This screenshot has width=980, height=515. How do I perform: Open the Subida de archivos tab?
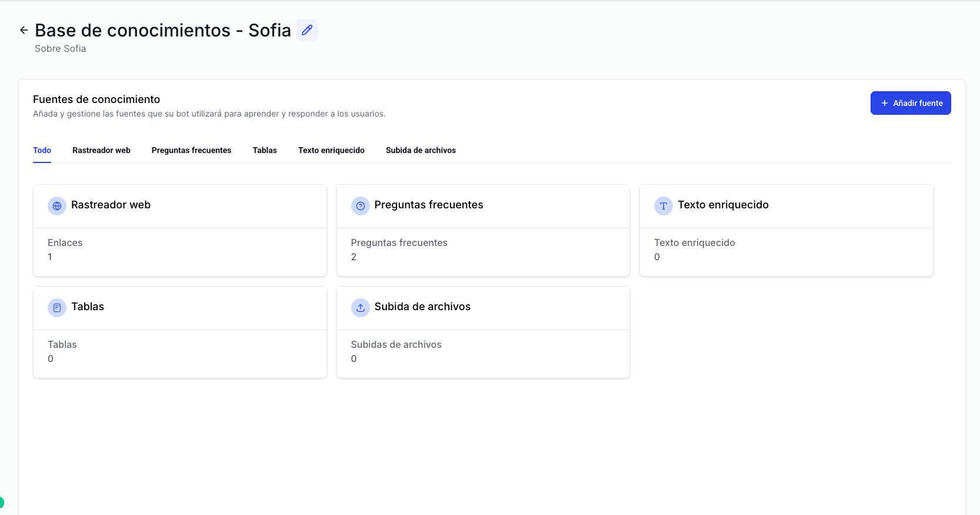tap(421, 150)
